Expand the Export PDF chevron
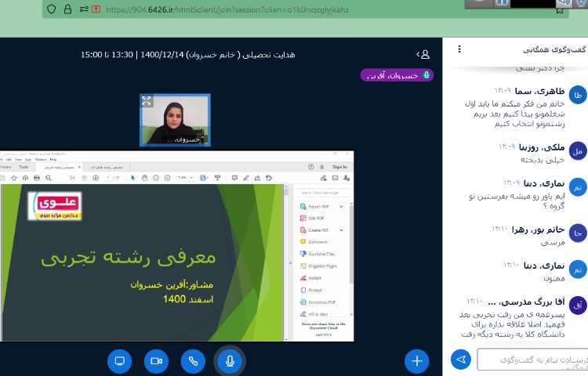Image resolution: width=588 pixels, height=376 pixels. coord(341,206)
